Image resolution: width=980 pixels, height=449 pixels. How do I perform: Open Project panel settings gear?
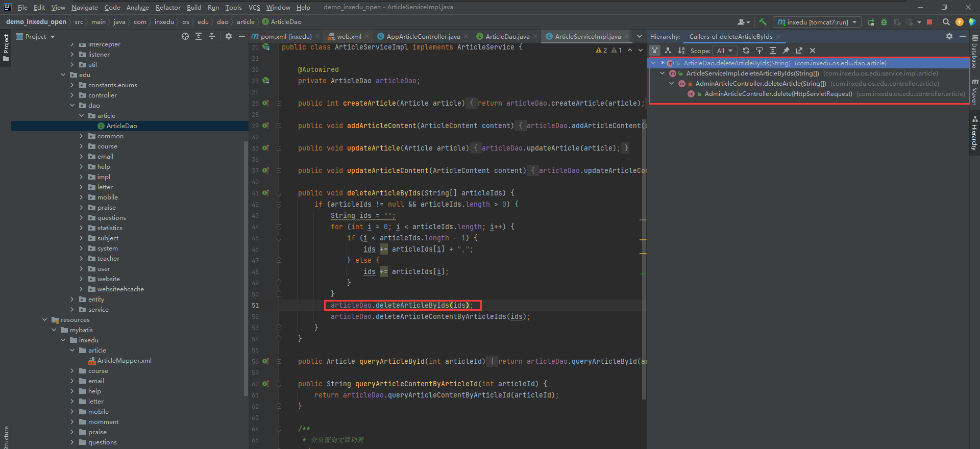pos(229,36)
